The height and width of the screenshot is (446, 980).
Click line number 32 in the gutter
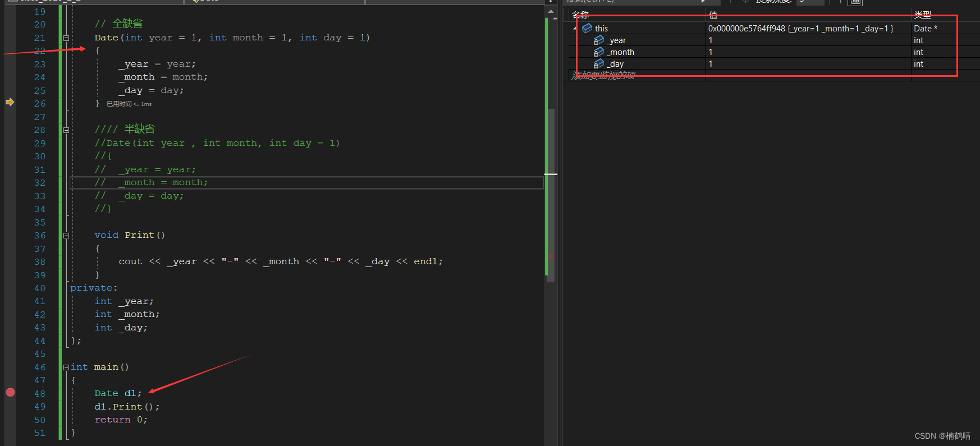[39, 183]
